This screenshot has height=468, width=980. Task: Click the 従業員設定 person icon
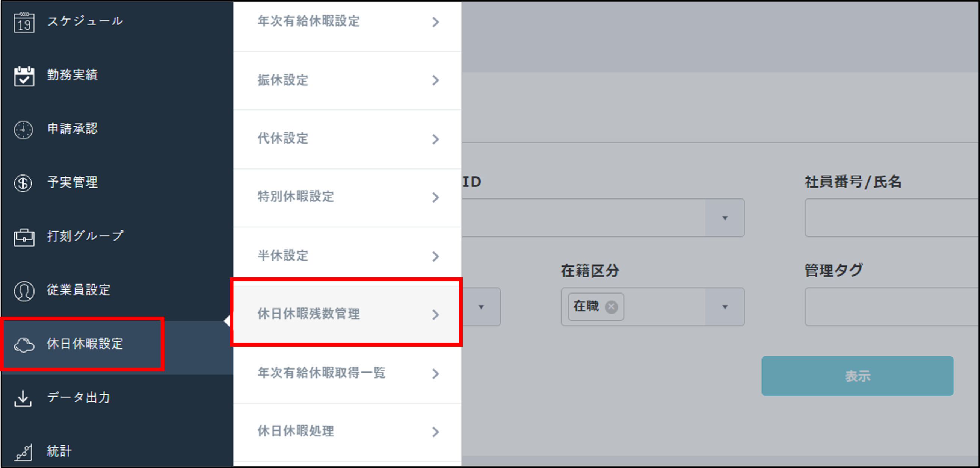24,291
